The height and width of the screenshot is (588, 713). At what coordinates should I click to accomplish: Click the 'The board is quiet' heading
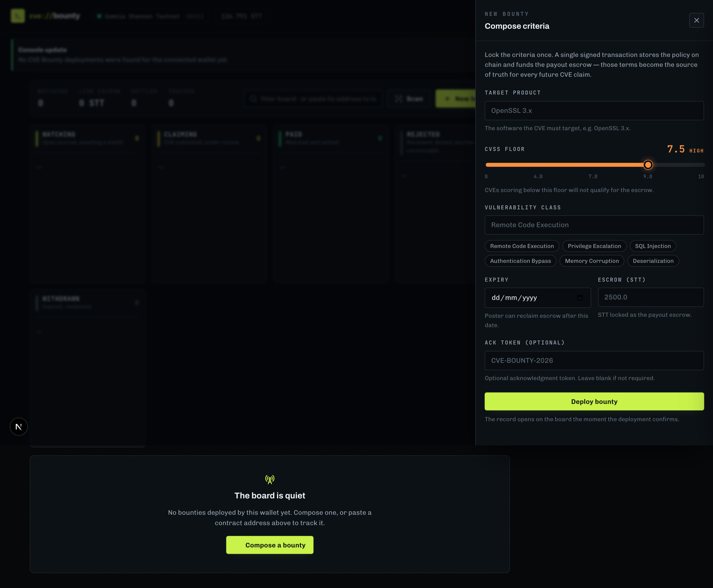tap(270, 495)
